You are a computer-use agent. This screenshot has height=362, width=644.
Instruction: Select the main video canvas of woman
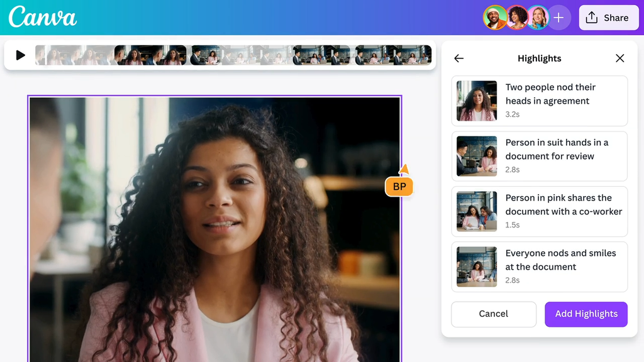(x=214, y=229)
